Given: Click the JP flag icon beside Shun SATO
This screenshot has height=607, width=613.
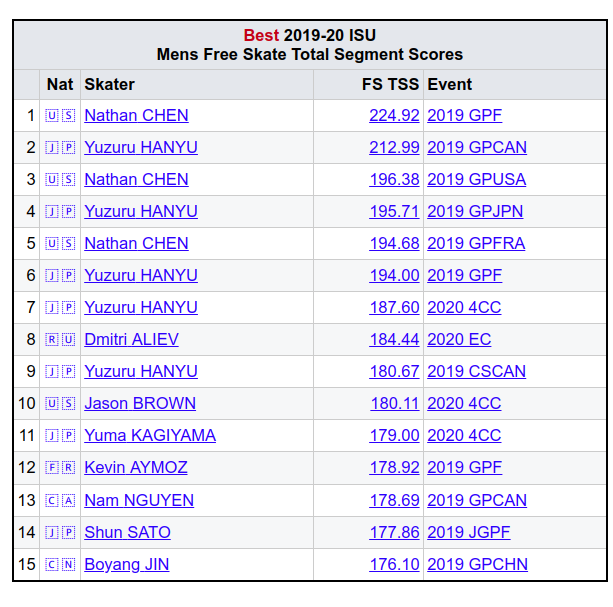Looking at the screenshot, I should click(x=60, y=532).
